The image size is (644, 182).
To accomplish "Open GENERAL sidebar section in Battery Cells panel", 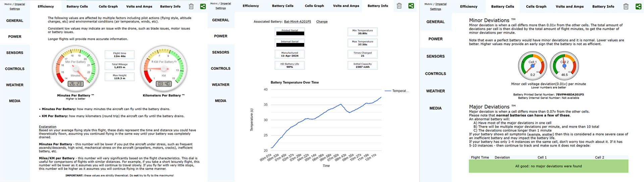I will tap(435, 22).
